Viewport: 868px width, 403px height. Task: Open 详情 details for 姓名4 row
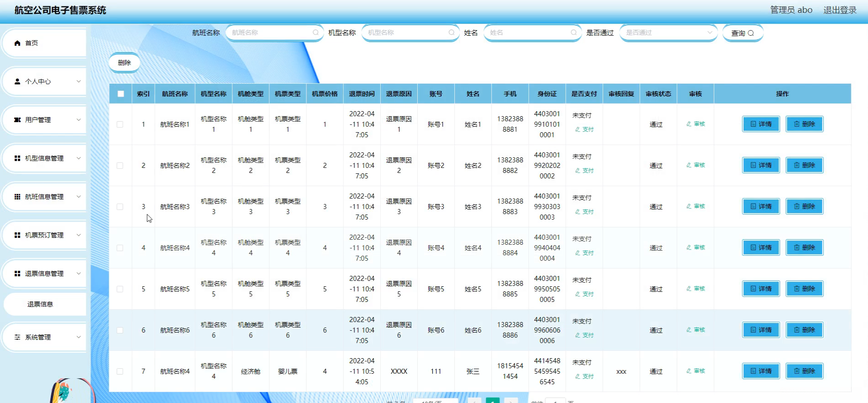761,247
